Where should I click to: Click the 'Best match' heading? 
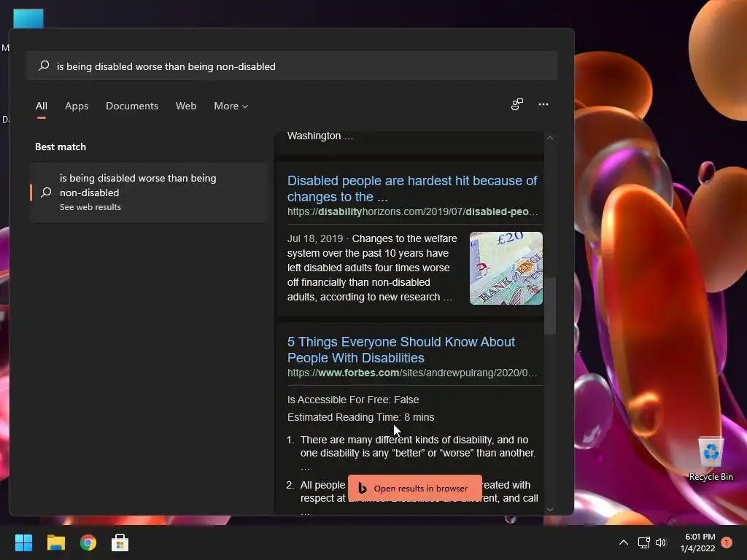coord(61,147)
